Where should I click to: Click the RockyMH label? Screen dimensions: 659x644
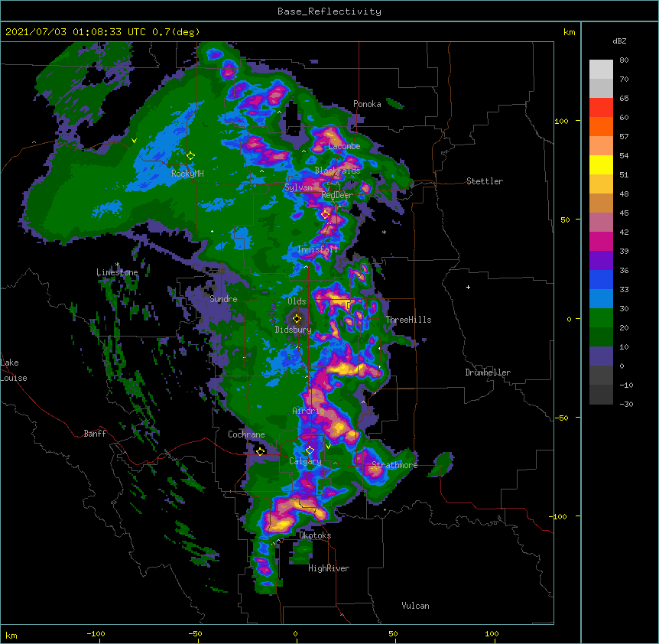point(187,173)
